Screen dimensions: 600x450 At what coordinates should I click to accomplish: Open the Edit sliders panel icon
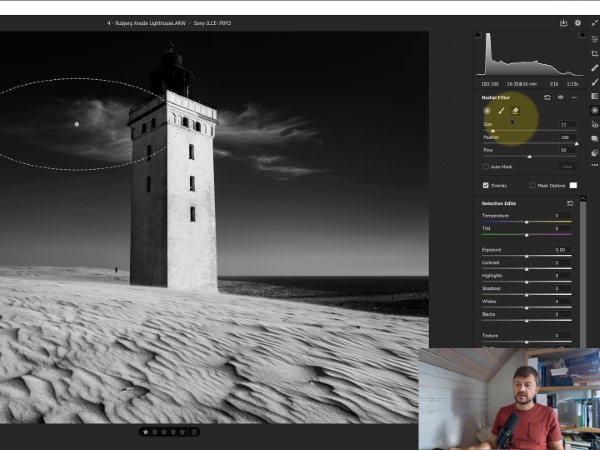[x=595, y=38]
